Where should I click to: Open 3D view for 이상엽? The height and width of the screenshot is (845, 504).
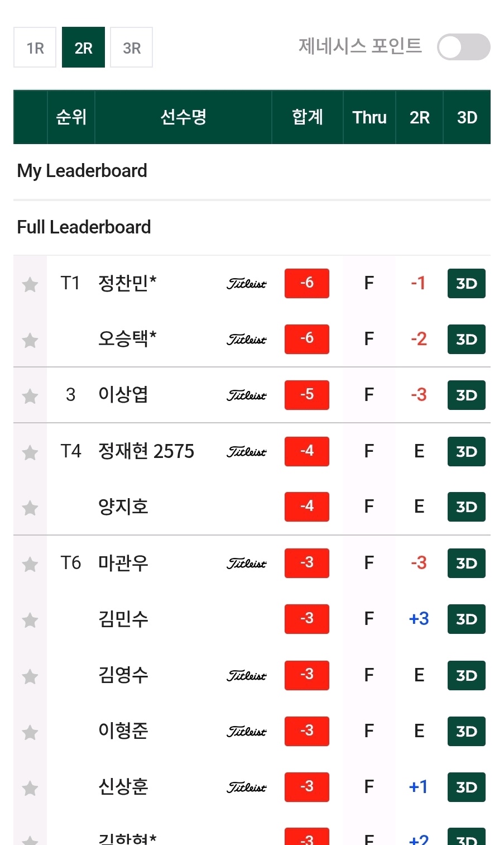[x=467, y=395]
